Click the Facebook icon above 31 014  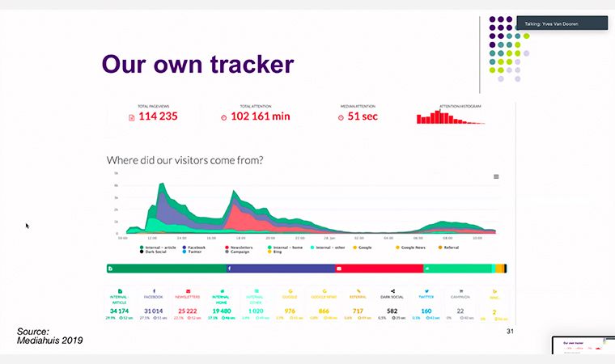[154, 291]
